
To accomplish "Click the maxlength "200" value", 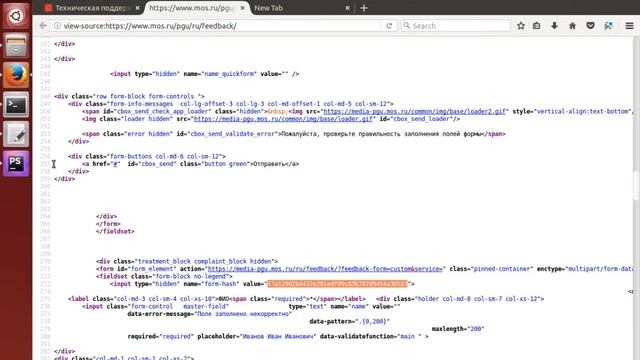I will tap(476, 329).
